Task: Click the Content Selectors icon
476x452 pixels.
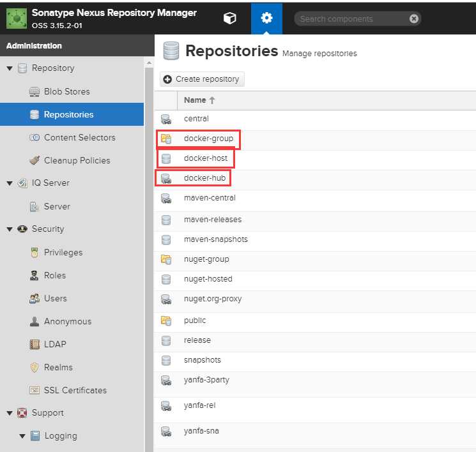Action: (35, 137)
